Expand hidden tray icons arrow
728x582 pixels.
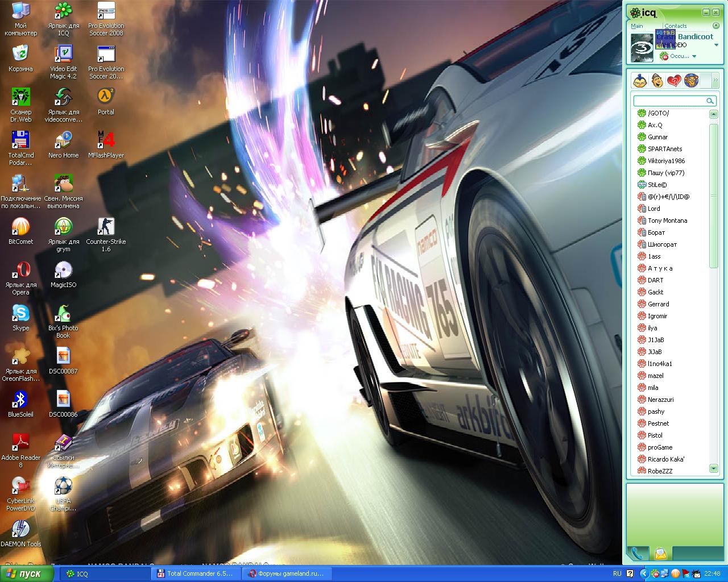tap(643, 574)
